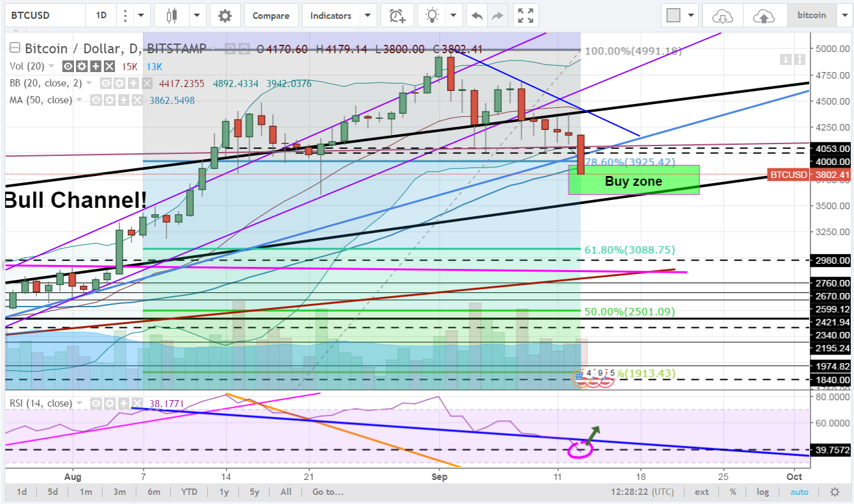This screenshot has width=854, height=504.
Task: Expand the Indicators dropdown arrow
Action: pyautogui.click(x=368, y=16)
